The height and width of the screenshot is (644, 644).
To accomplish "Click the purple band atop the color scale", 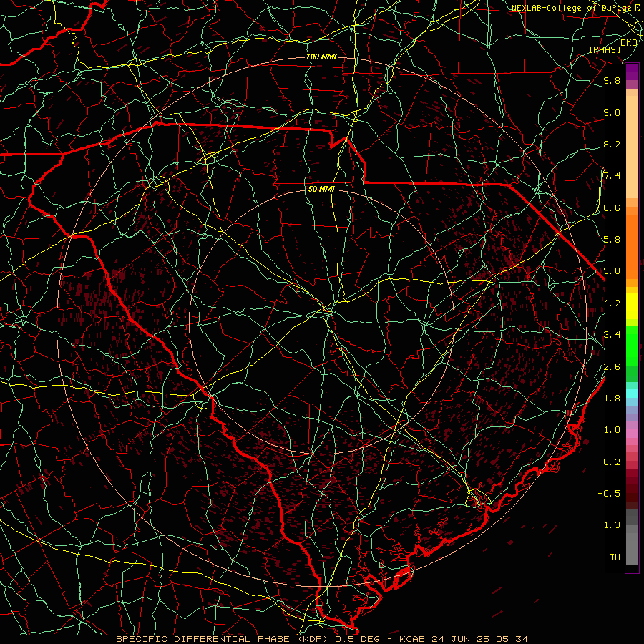I will point(632,72).
